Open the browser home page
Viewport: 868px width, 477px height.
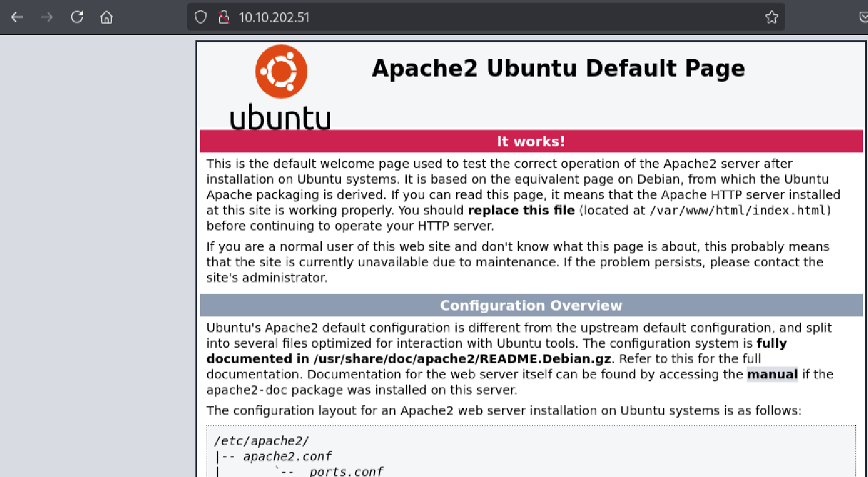106,17
